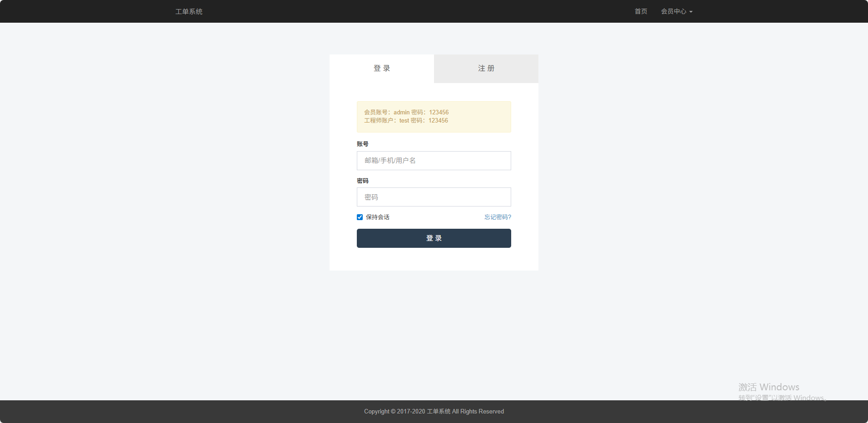Click the caret arrow beside 会员中心
Screen dimensions: 868x423
(691, 12)
